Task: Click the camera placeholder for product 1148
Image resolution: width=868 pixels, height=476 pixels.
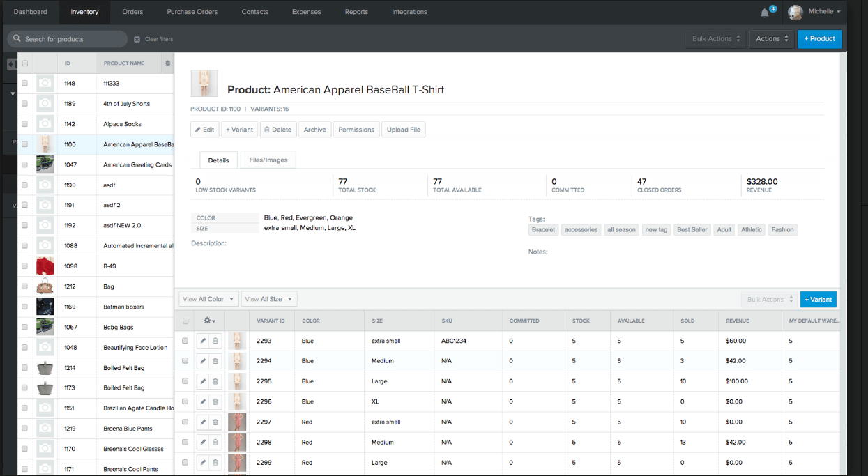Action: [45, 83]
